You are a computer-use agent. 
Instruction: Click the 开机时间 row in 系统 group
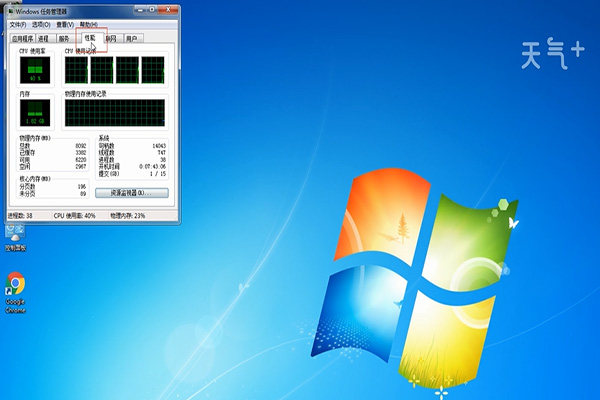132,167
